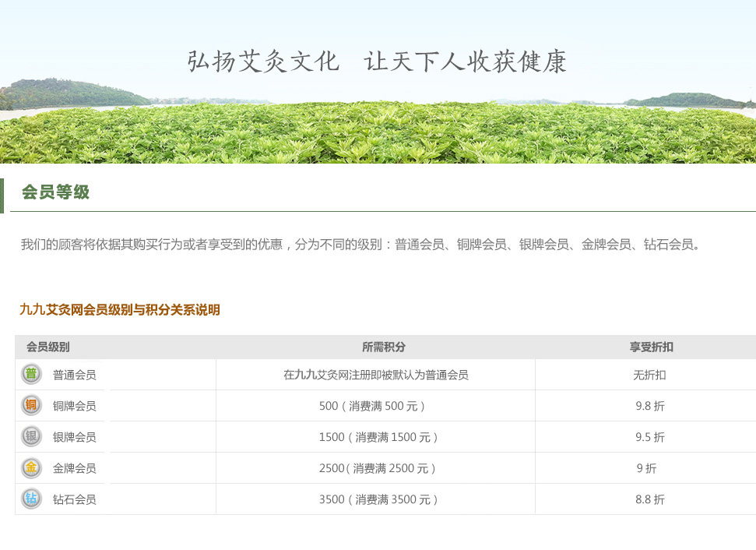The width and height of the screenshot is (756, 550).
Task: Click the bronze 铜 member badge icon
Action: point(31,405)
